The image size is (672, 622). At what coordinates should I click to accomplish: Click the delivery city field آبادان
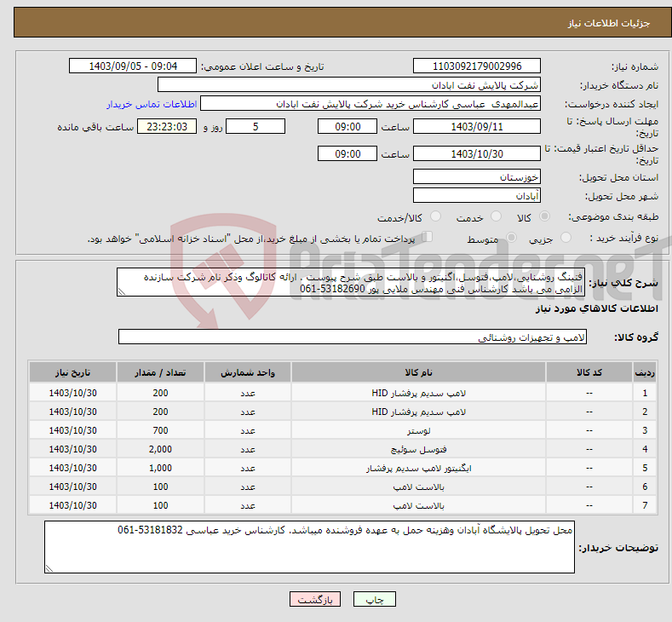coord(477,195)
